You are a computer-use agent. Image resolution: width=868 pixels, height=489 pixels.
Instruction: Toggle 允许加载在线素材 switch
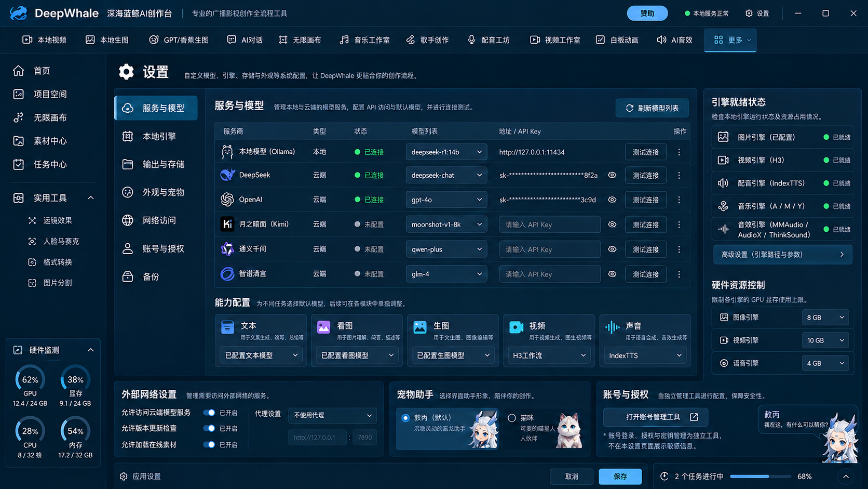(x=209, y=444)
